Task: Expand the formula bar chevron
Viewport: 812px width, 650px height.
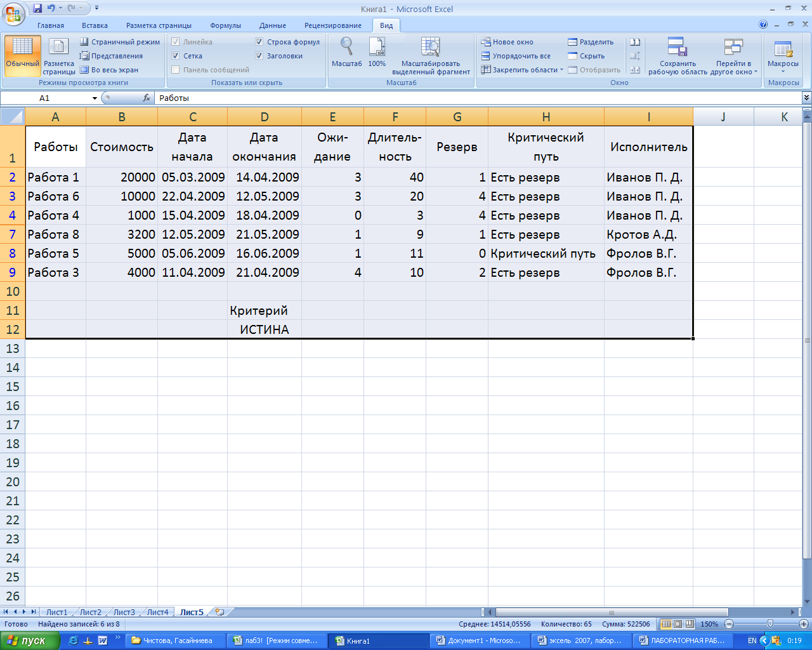Action: (x=806, y=98)
